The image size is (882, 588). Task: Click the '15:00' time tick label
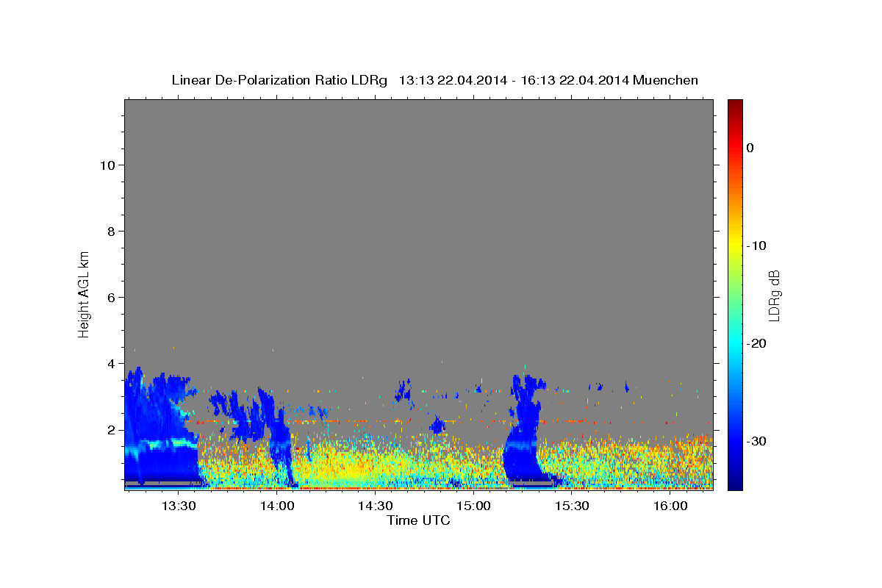(474, 506)
